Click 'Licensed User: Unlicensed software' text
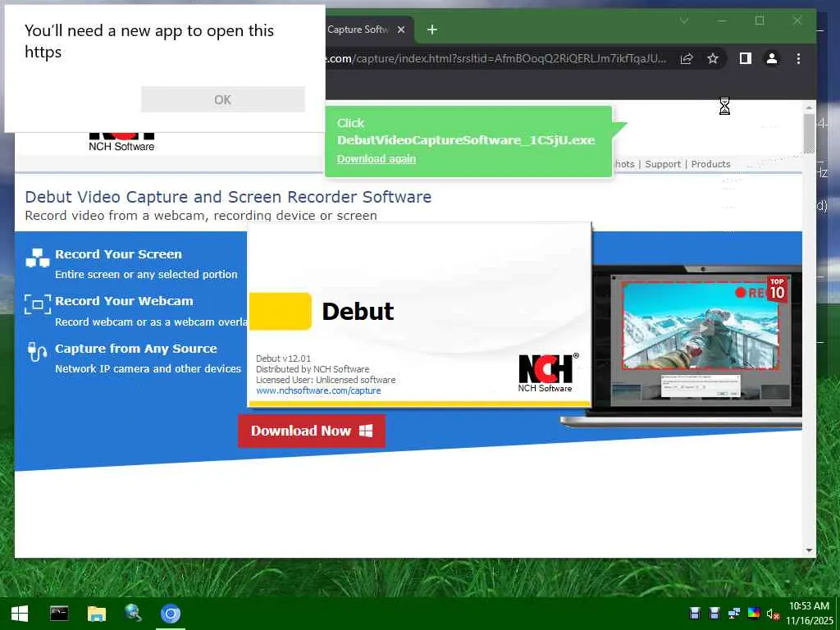 (326, 380)
